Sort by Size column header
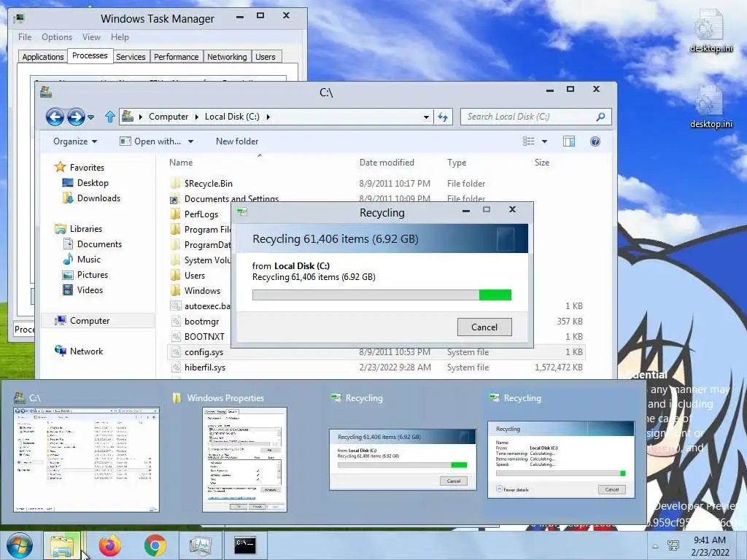Screen dimensions: 747x560 (542, 163)
